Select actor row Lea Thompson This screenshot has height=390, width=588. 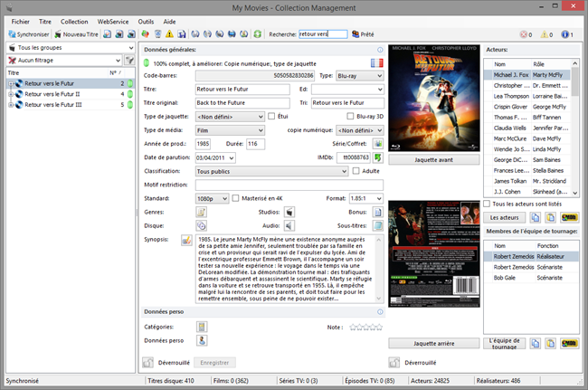(526, 96)
